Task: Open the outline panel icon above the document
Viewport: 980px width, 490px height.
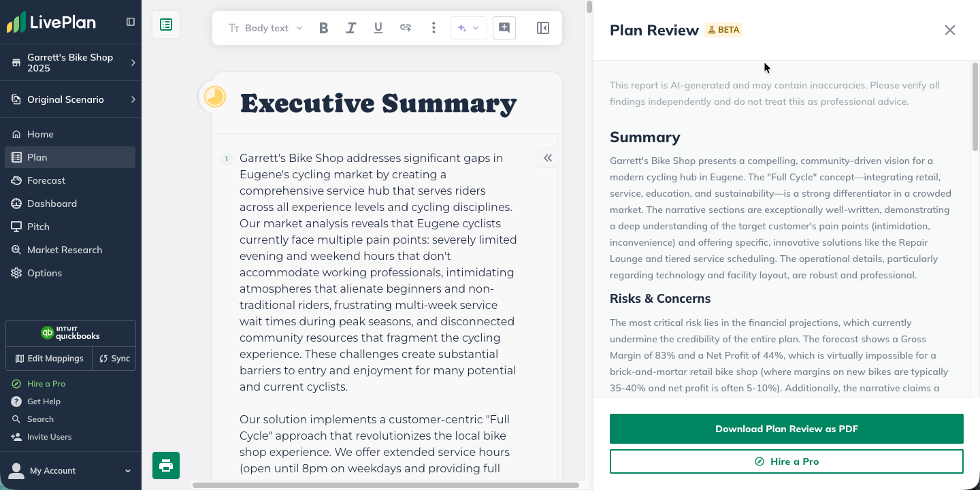Action: pos(166,23)
